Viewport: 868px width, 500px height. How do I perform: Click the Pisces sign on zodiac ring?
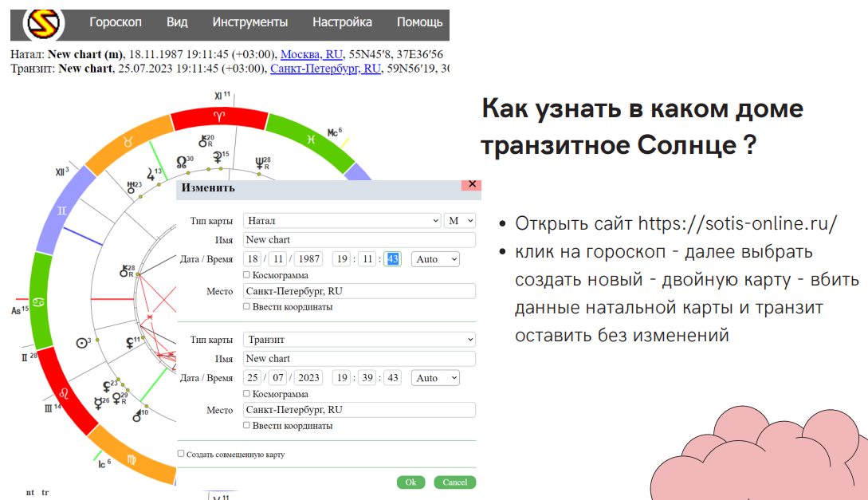311,140
